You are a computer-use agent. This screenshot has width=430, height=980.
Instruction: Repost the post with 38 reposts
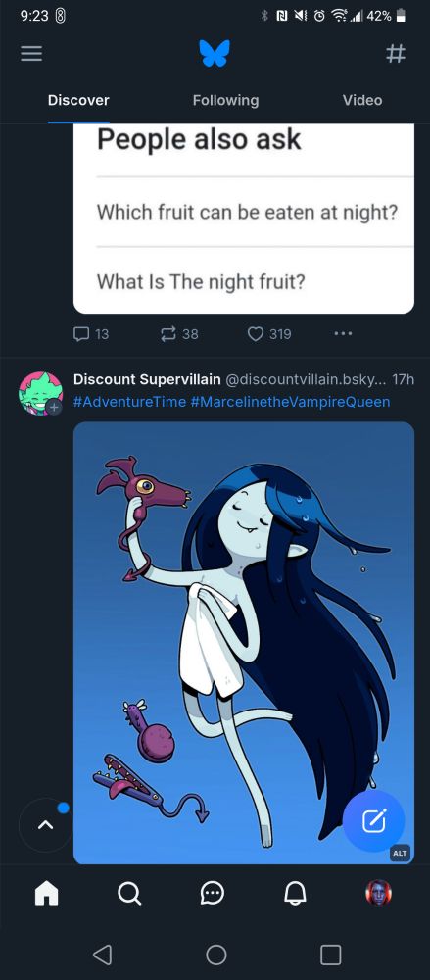(179, 334)
